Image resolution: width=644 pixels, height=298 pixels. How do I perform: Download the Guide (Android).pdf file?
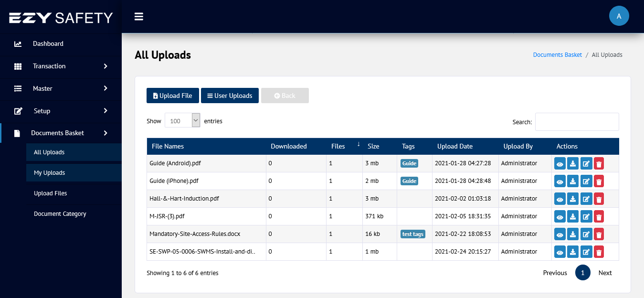[573, 164]
